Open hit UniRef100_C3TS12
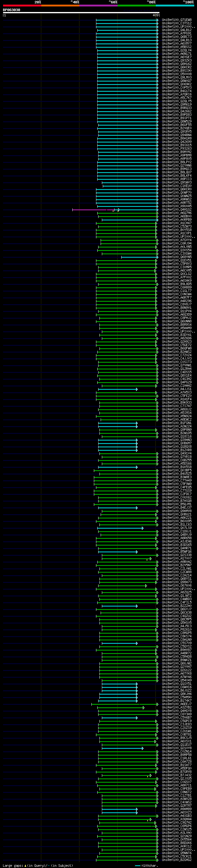The image size is (197, 868). click(177, 23)
